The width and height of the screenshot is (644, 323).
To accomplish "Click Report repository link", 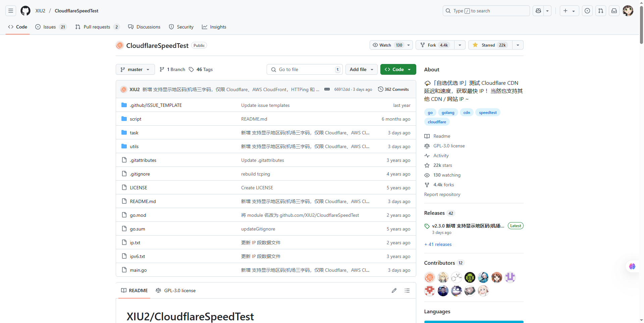I will point(442,194).
